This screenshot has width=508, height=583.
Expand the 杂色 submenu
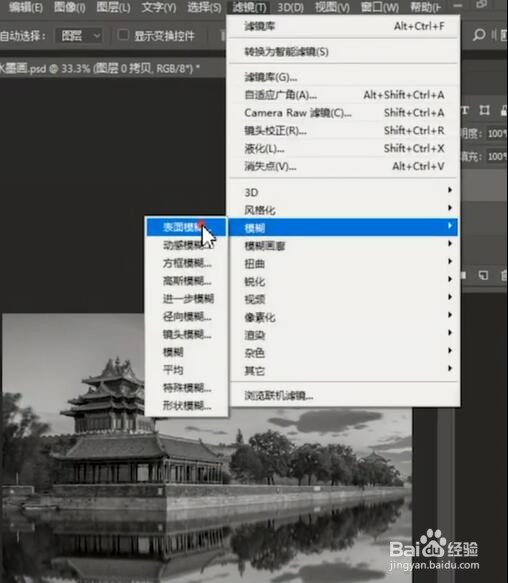coord(343,352)
